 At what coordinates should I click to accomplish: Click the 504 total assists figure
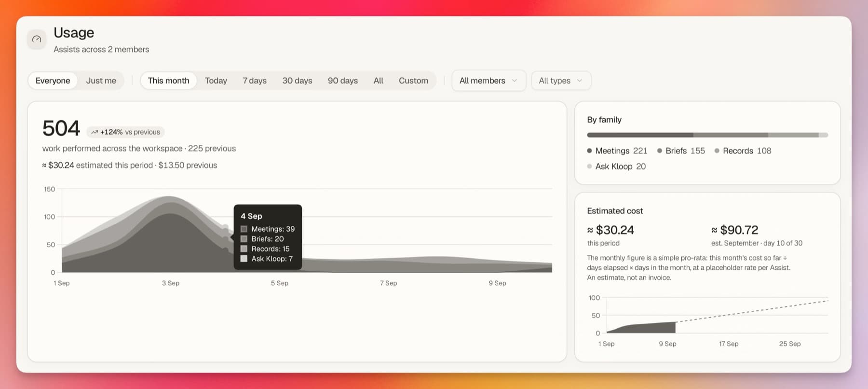tap(61, 128)
